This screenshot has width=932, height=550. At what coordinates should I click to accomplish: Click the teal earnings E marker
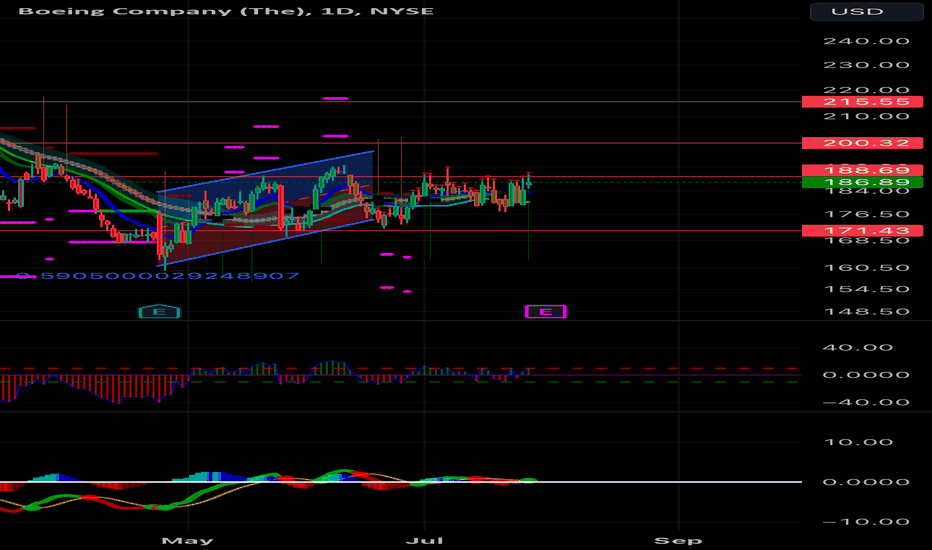(x=159, y=312)
